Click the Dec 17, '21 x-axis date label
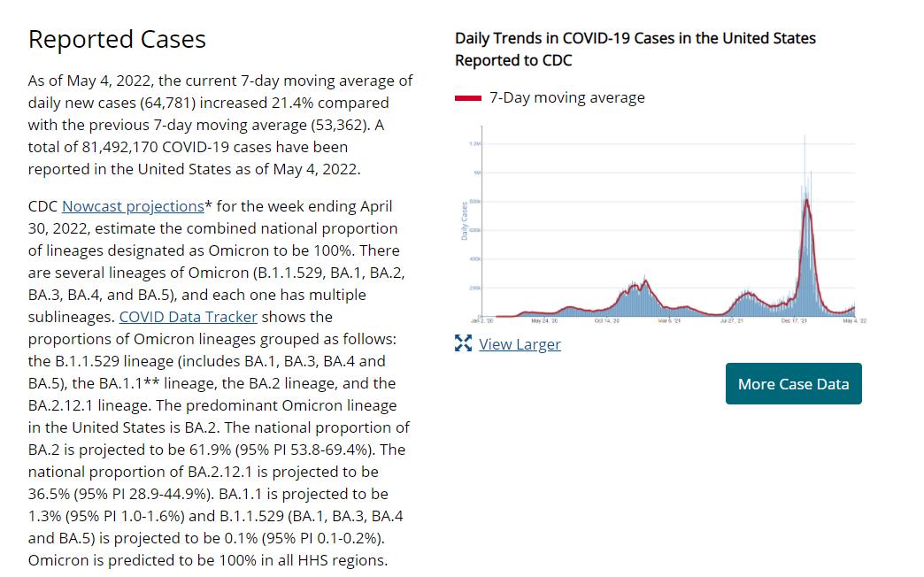The width and height of the screenshot is (924, 577). pyautogui.click(x=794, y=321)
